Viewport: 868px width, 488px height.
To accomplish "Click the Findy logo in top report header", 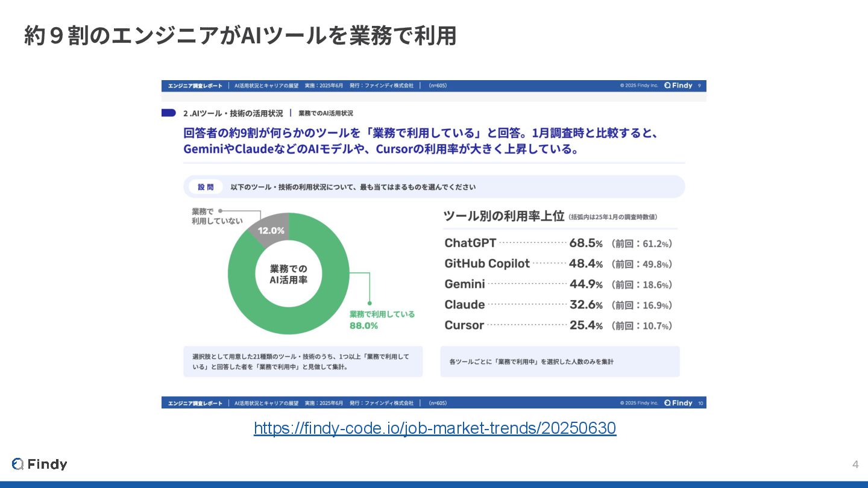I will [678, 86].
